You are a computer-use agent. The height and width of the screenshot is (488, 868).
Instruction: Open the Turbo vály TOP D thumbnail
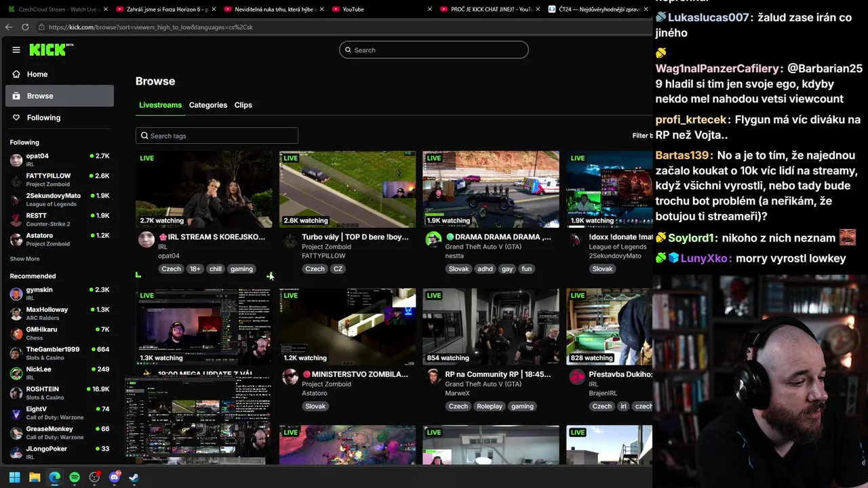(x=348, y=189)
